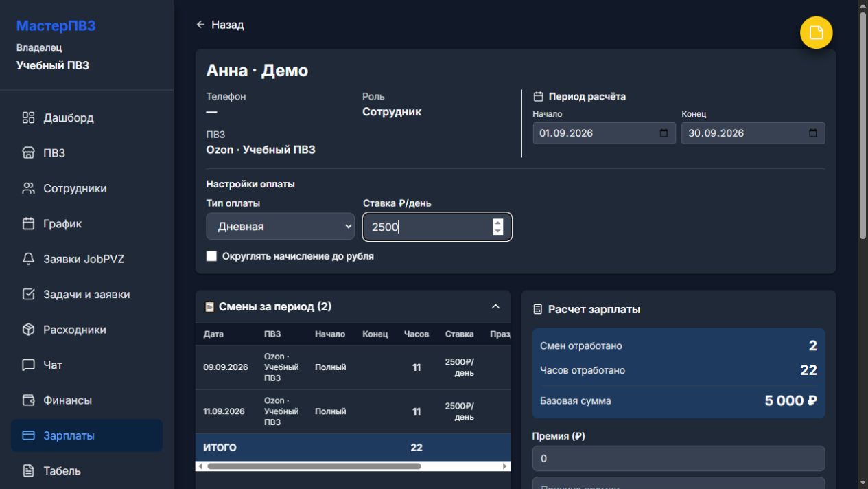Select Табель in the sidebar
This screenshot has width=868, height=489.
coord(86,471)
